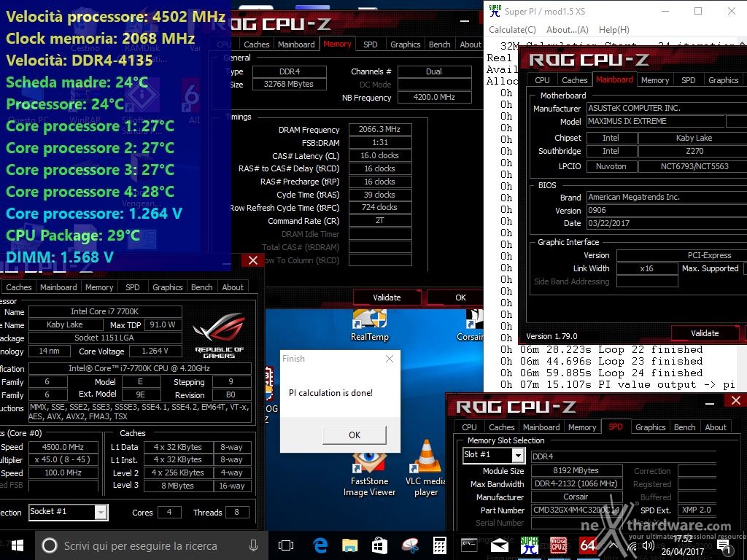Viewport: 747px width, 560px height.
Task: Open SPD tab in the Intel Core i7 CPU-Z window
Action: click(x=133, y=287)
